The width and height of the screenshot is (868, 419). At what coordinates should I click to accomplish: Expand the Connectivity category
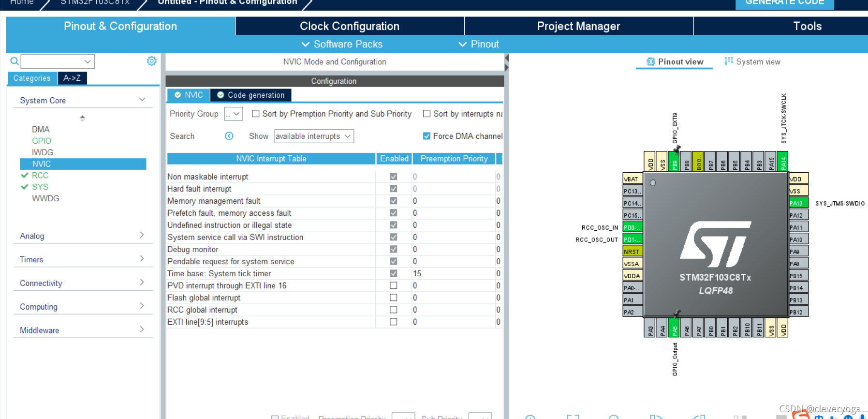[x=142, y=282]
